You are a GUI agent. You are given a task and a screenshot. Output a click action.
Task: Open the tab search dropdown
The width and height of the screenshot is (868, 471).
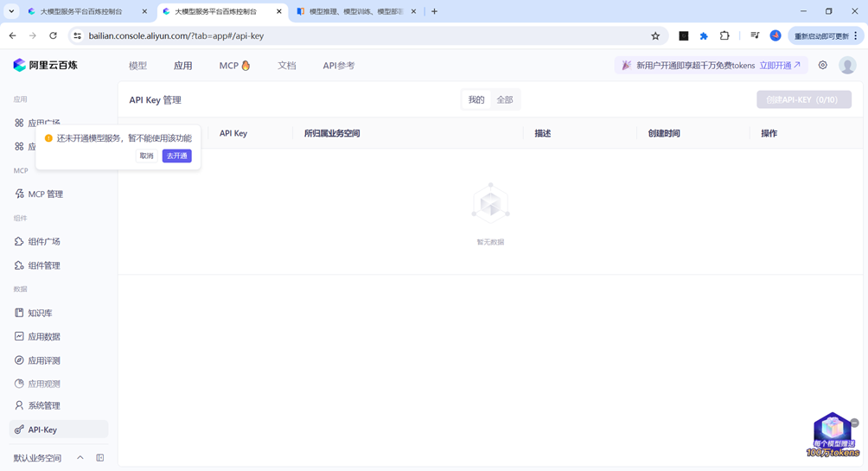point(11,11)
